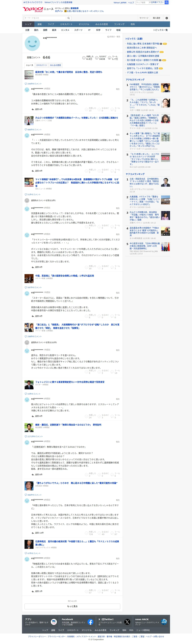This screenshot has width=192, height=644.
Task: Click the キーワードを入力 search field
Action: click(45, 18)
